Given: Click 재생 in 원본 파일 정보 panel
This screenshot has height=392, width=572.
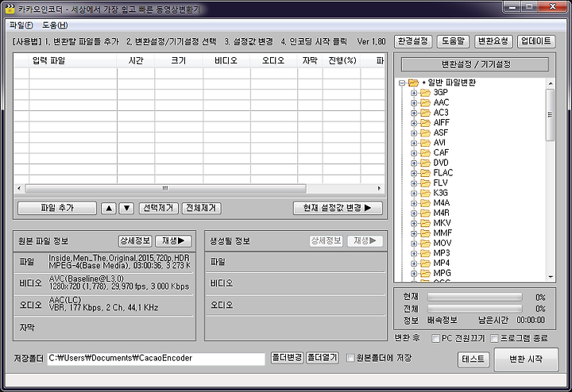Looking at the screenshot, I should (173, 240).
